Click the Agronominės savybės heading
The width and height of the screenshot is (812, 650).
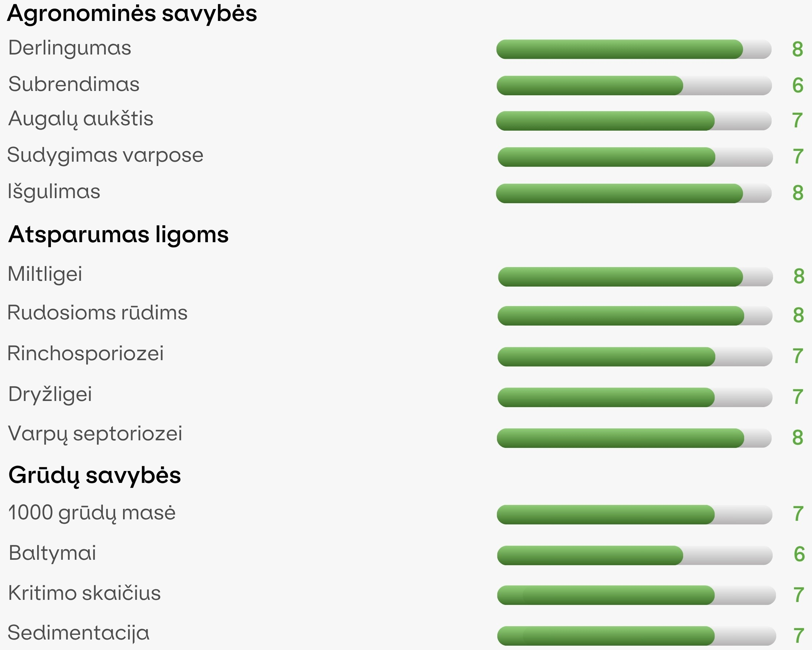point(132,14)
